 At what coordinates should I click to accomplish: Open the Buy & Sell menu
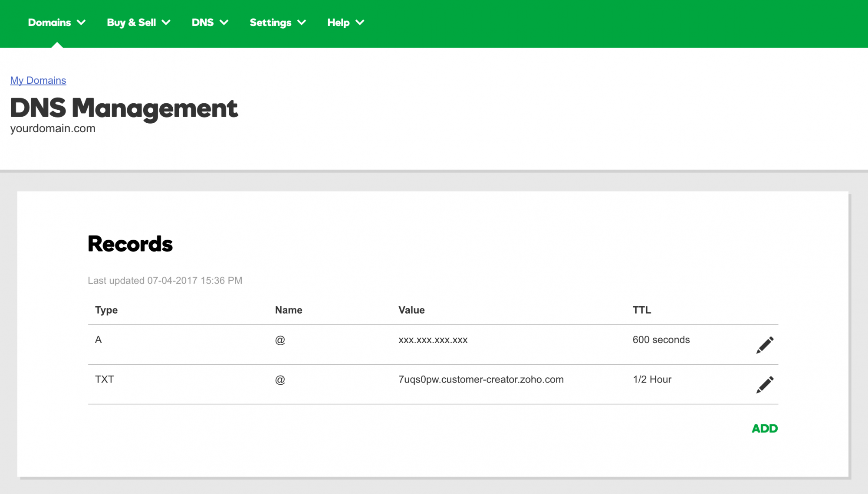click(131, 23)
